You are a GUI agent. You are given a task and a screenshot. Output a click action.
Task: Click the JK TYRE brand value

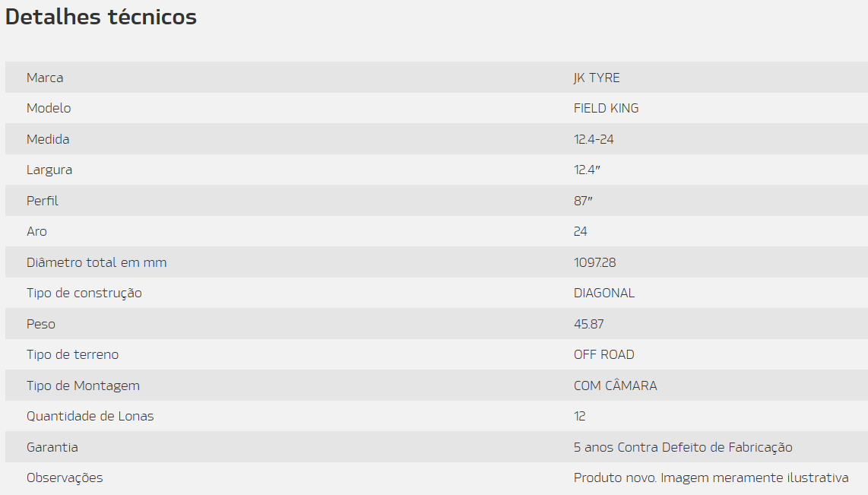click(597, 78)
